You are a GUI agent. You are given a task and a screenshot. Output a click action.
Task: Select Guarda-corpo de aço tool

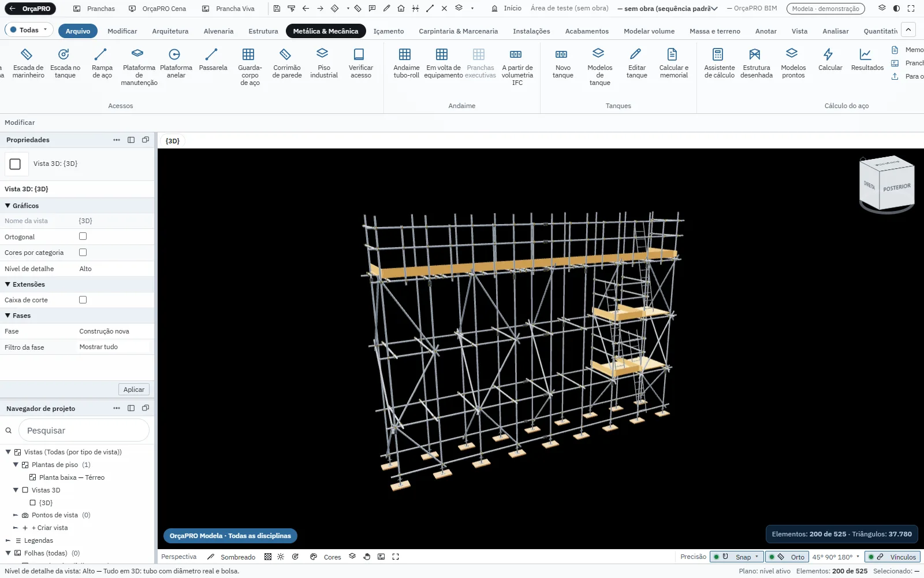tap(249, 67)
